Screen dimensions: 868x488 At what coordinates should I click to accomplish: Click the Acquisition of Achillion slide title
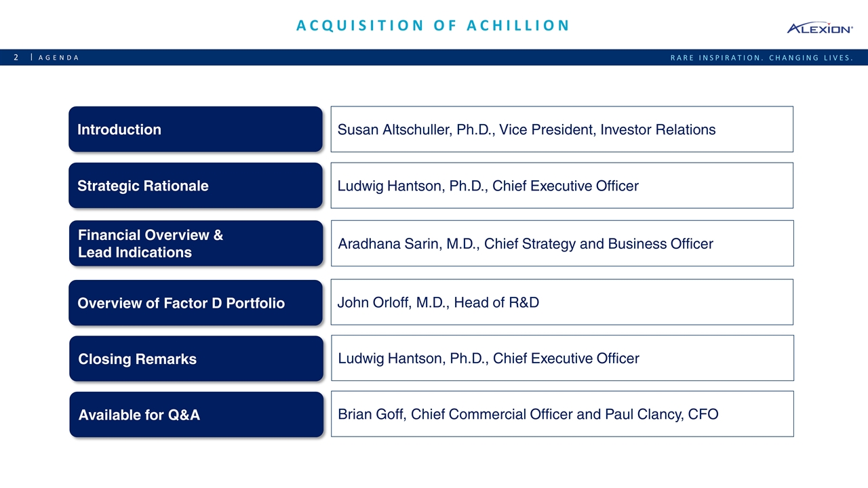433,26
